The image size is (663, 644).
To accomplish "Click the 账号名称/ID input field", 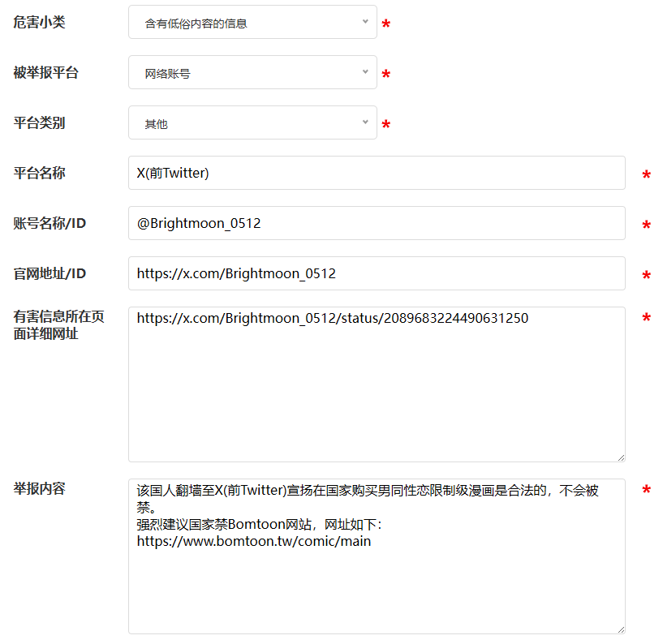I will click(x=377, y=223).
